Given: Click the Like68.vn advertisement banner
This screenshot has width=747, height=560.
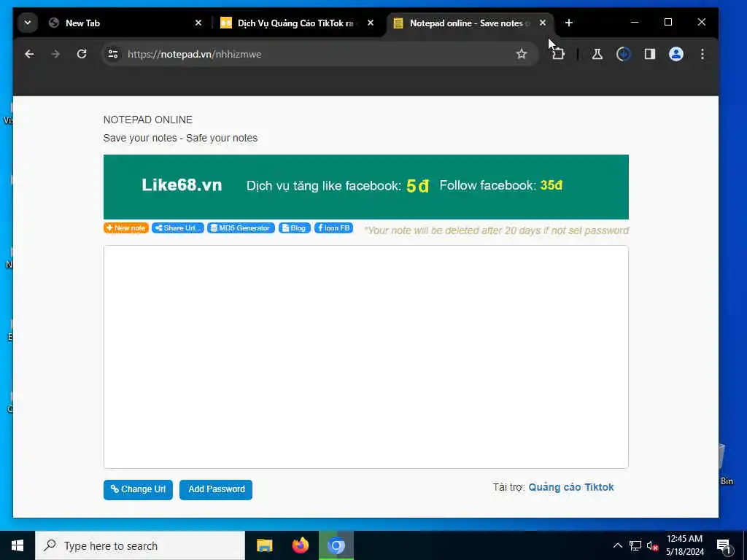Looking at the screenshot, I should point(366,187).
